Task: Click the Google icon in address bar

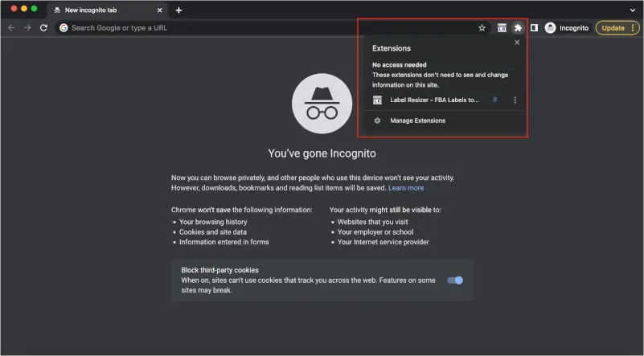Action: pyautogui.click(x=64, y=28)
